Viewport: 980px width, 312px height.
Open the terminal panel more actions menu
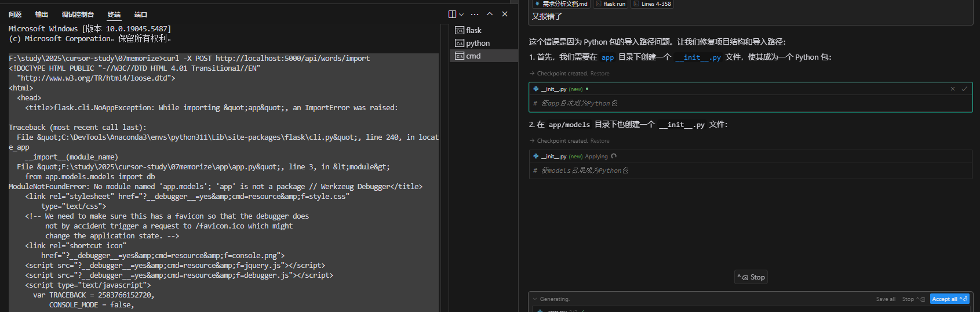click(475, 14)
